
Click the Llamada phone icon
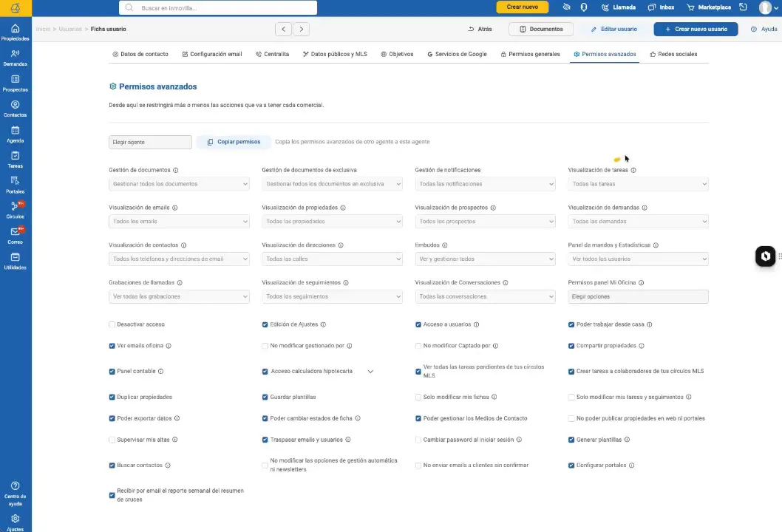[605, 7]
